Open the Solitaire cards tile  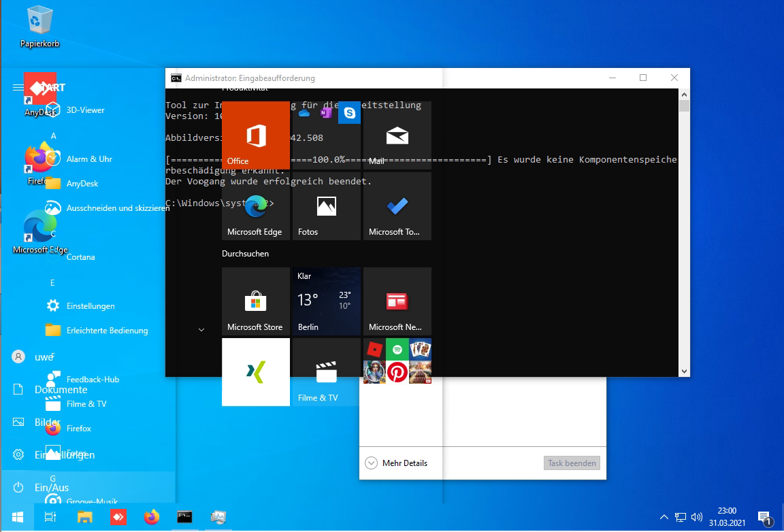pos(420,350)
